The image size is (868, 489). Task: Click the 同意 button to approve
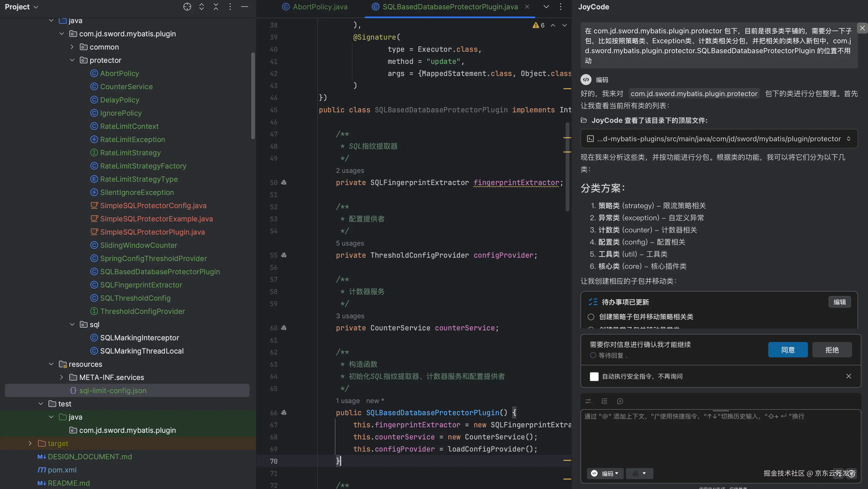(x=788, y=350)
